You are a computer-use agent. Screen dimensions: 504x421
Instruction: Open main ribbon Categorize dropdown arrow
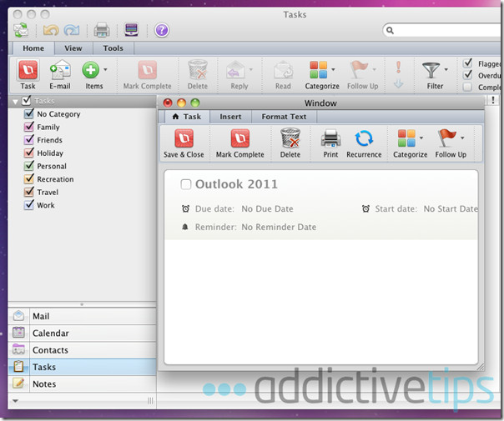[x=333, y=69]
